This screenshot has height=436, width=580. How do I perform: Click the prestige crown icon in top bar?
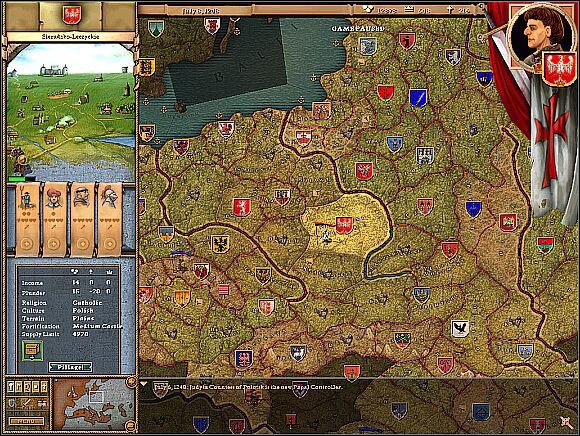coord(409,10)
